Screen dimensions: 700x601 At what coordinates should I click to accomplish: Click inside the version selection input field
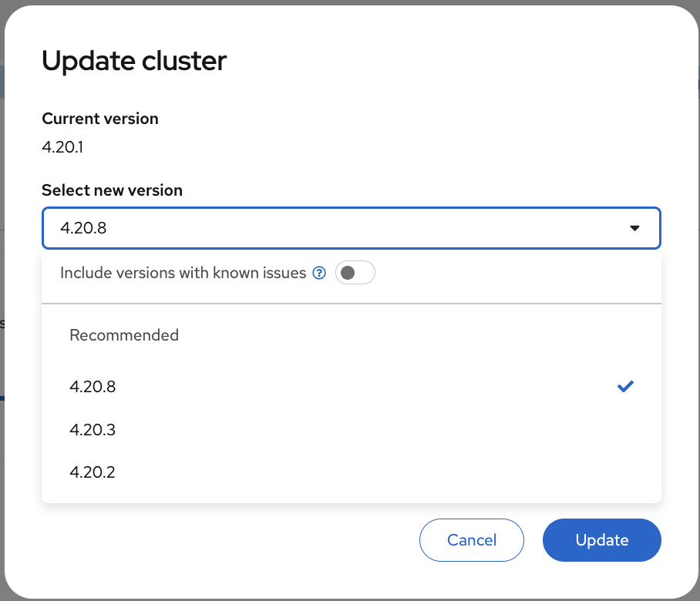pos(308,228)
